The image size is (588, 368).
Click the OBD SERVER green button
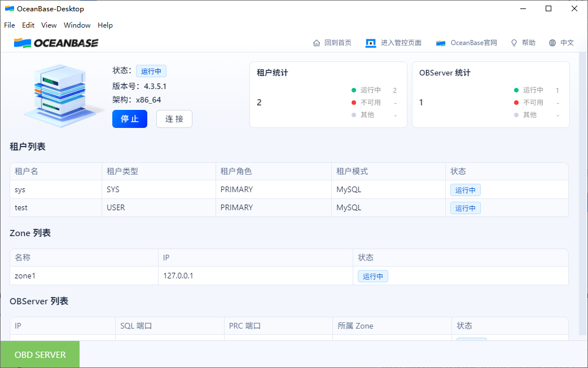click(40, 354)
